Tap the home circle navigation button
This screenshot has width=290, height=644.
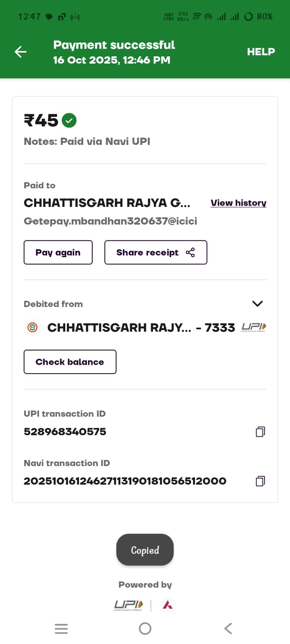[145, 629]
